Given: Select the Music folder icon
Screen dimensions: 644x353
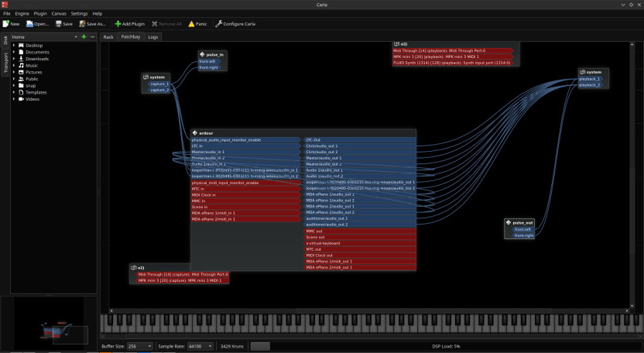Looking at the screenshot, I should coord(21,66).
